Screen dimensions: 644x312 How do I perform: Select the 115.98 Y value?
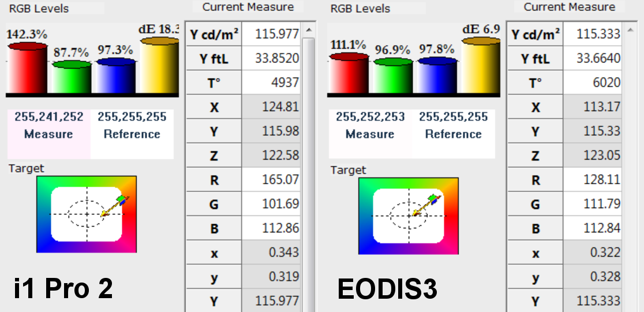(x=271, y=131)
